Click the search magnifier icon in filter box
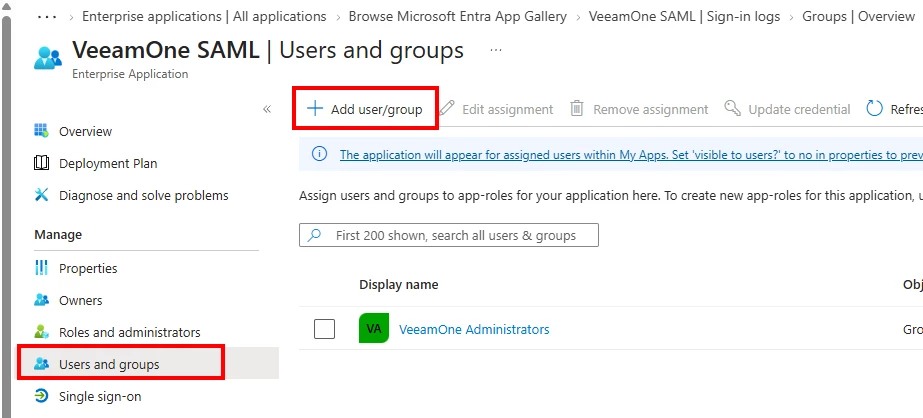Viewport: 923px width, 418px height. point(315,235)
